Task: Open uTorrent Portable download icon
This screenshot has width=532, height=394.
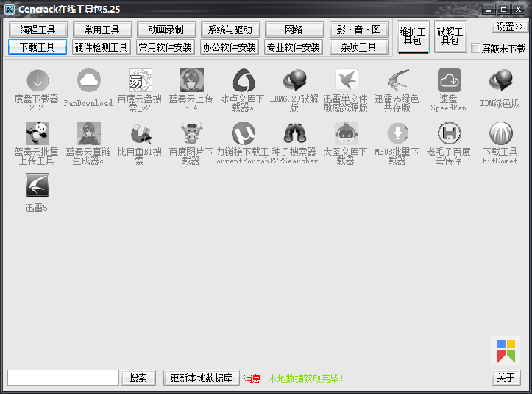Action: click(244, 133)
